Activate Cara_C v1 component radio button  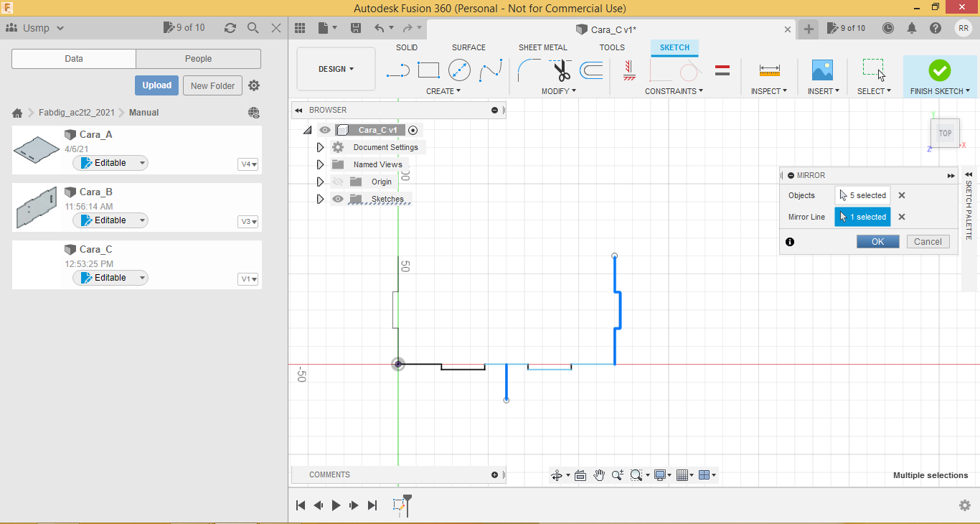coord(413,130)
